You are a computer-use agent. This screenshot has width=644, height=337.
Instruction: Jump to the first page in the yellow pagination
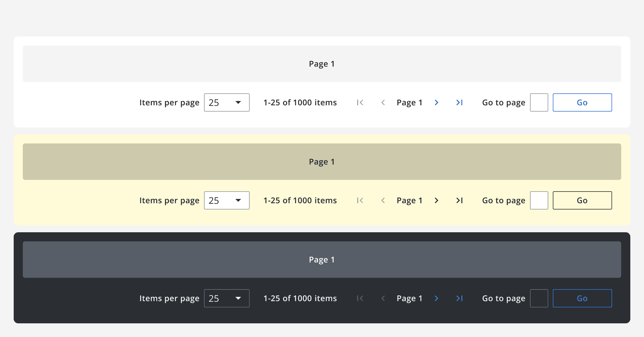[360, 200]
